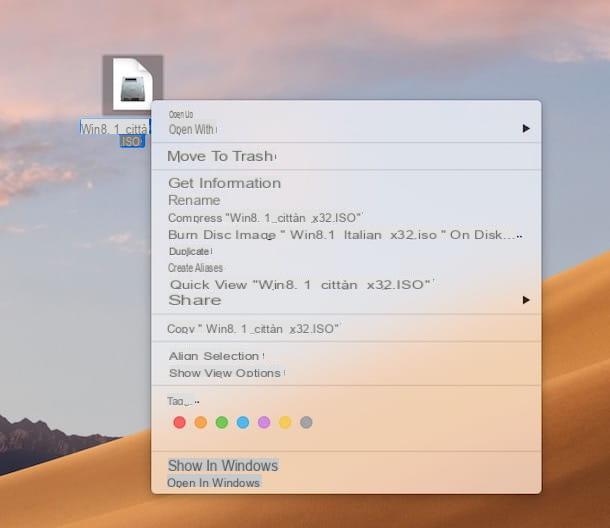Choose Copy Win8.1 ISO entry
This screenshot has width=610, height=528.
tap(253, 329)
